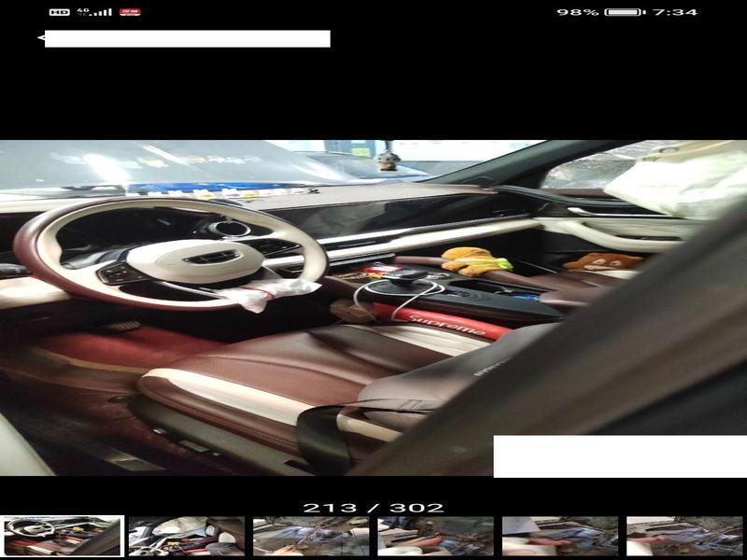Tap the battery icon in status bar

pyautogui.click(x=625, y=12)
